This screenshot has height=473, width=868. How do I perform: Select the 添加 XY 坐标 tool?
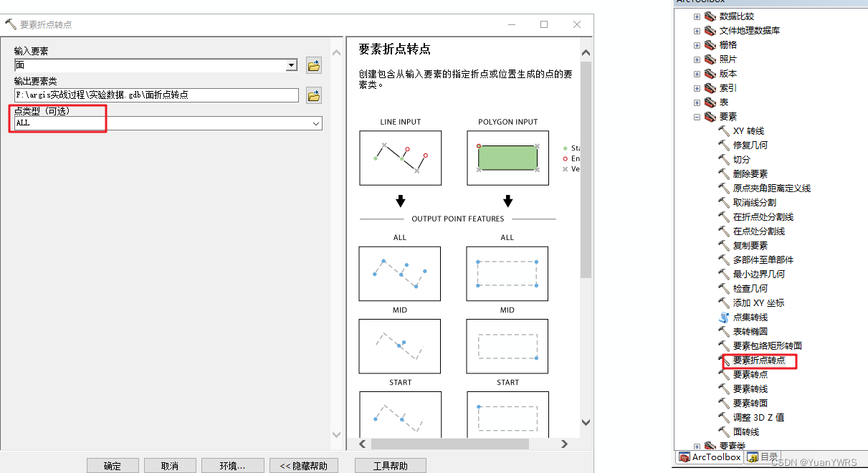point(752,302)
